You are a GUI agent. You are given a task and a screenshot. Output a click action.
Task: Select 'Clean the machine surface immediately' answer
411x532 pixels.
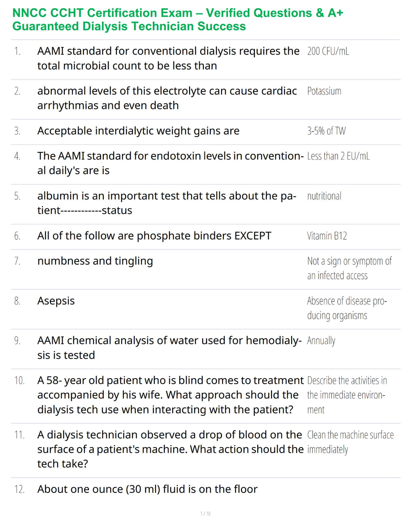coord(350,442)
